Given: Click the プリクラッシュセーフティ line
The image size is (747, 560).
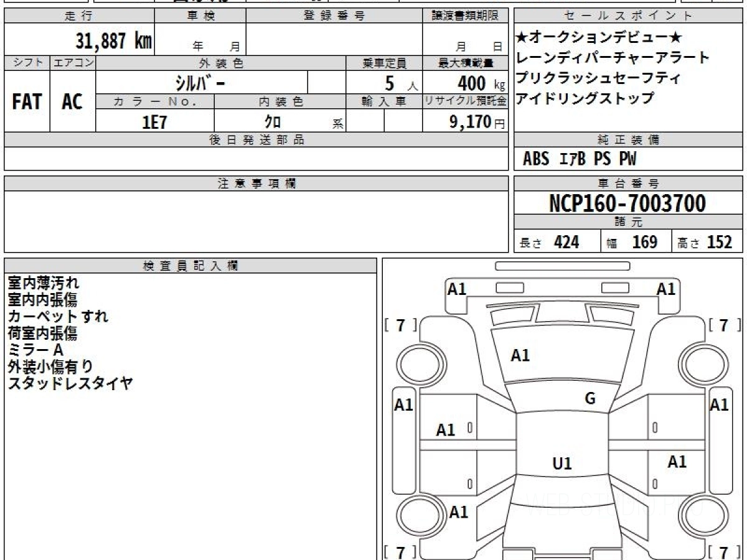Looking at the screenshot, I should coord(599,78).
